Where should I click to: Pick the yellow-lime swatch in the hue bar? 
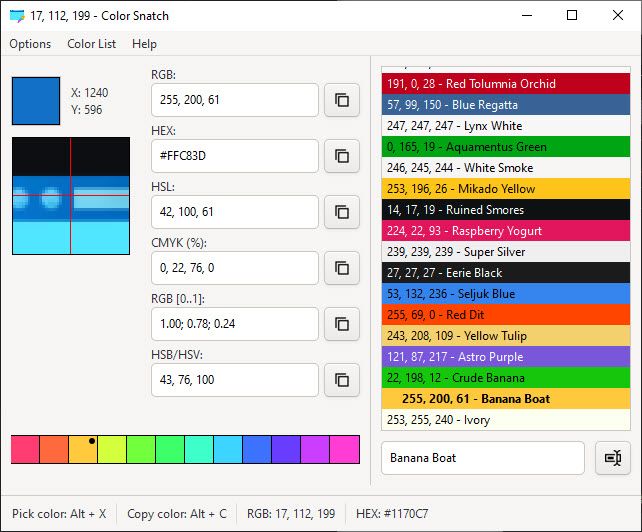(x=112, y=450)
